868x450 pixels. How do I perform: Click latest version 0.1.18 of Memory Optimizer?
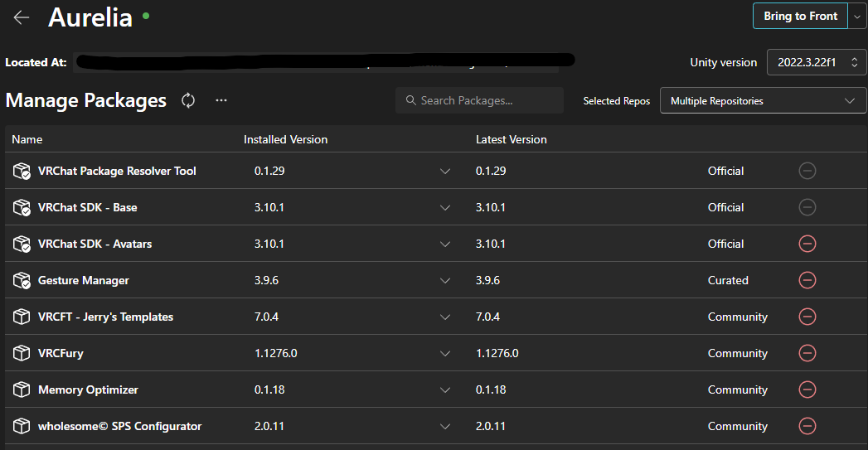(491, 390)
